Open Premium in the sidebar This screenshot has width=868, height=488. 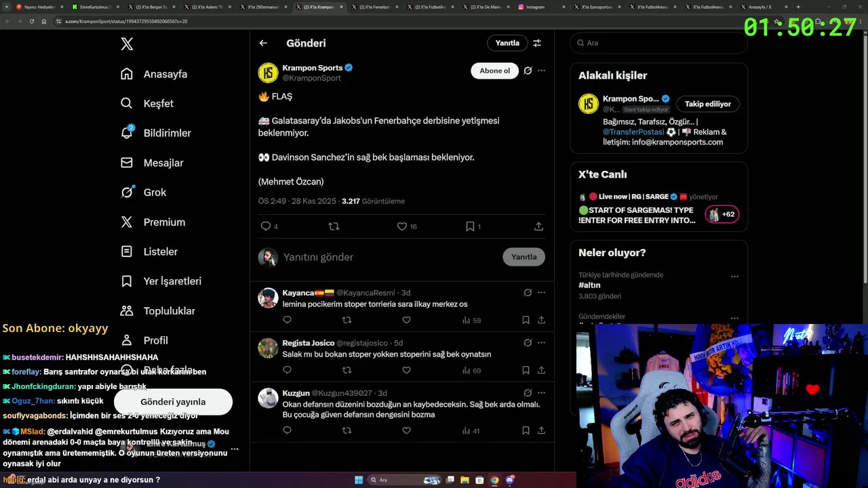coord(153,222)
